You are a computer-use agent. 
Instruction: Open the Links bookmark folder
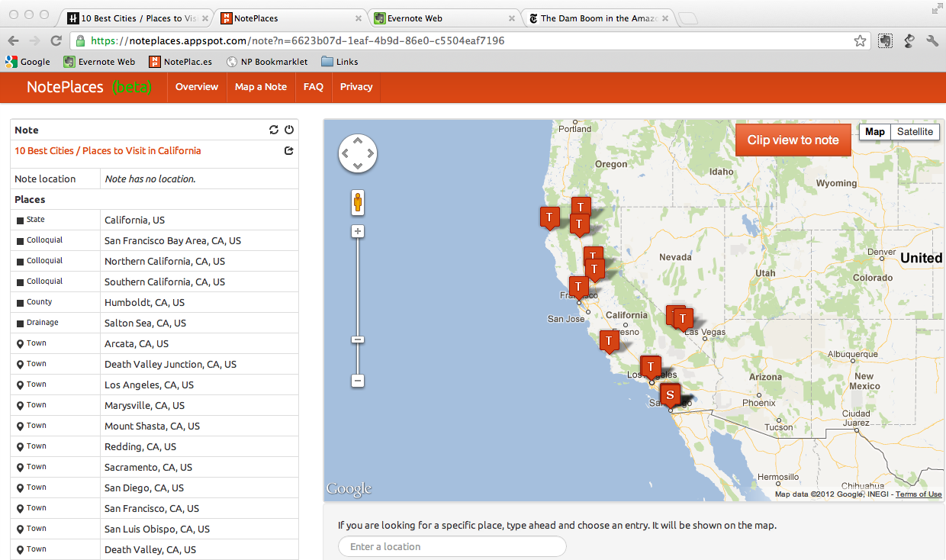(339, 62)
